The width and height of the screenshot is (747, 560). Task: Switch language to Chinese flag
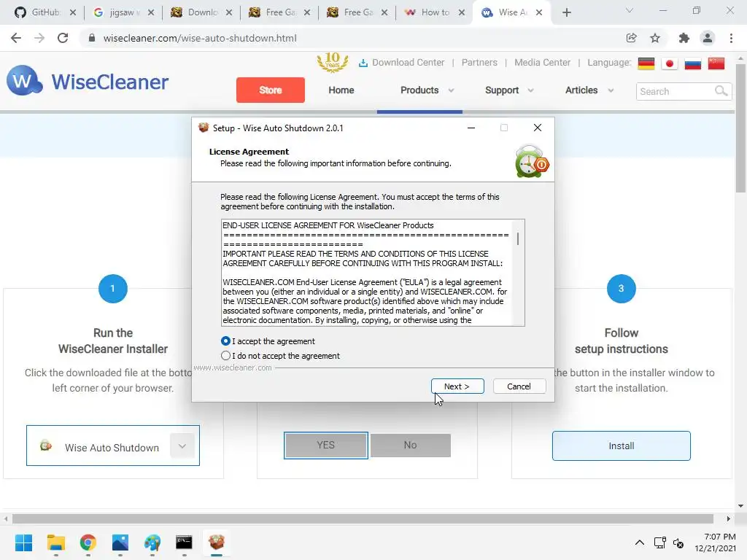(x=716, y=63)
